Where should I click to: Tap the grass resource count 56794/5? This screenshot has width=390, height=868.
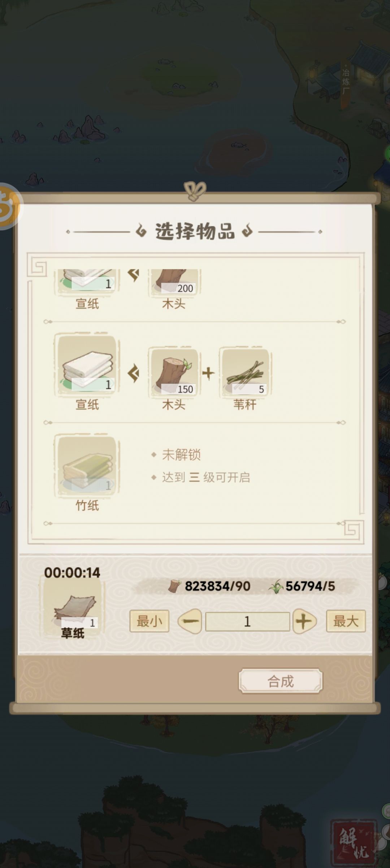[x=302, y=586]
